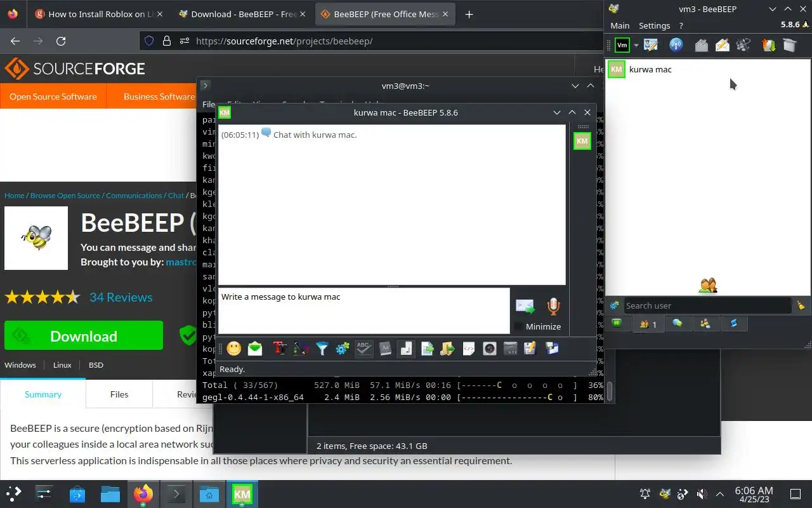Open the Dolphin file manager taskbar icon
The height and width of the screenshot is (508, 812).
110,493
